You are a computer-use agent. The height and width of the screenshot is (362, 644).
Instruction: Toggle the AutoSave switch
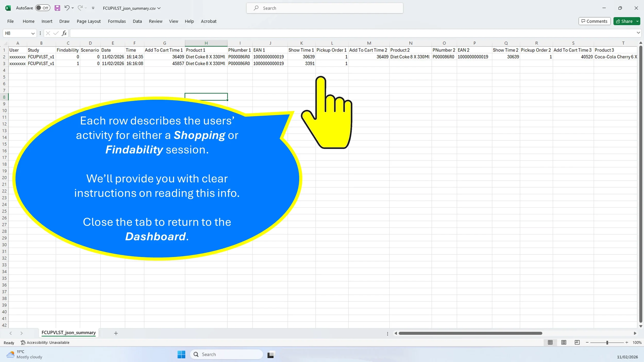pyautogui.click(x=43, y=8)
